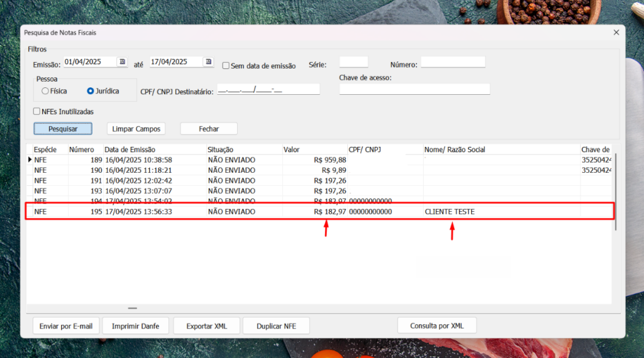
Task: Focus the Chave de acesso field
Action: [414, 89]
